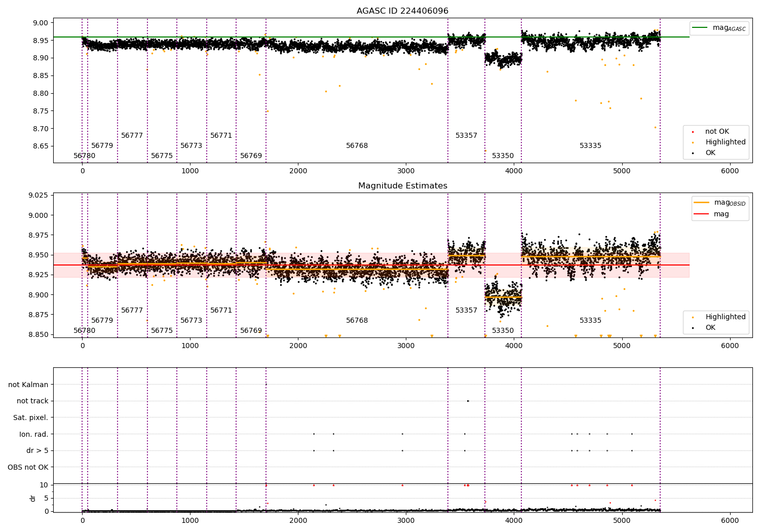Click OBSID label 56777 in top plot
Image resolution: width=760 pixels, height=532 pixels.
(132, 136)
